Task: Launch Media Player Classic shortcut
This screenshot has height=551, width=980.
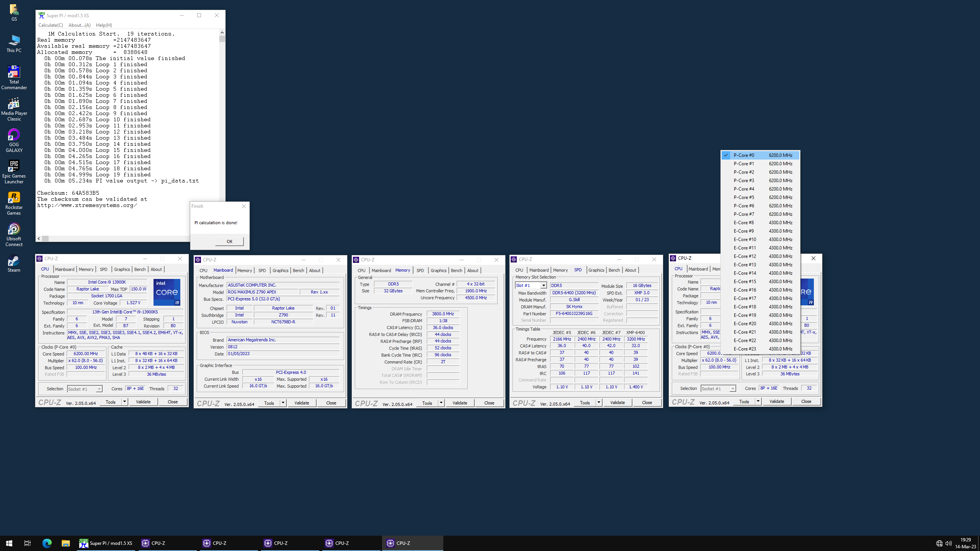Action: (14, 109)
